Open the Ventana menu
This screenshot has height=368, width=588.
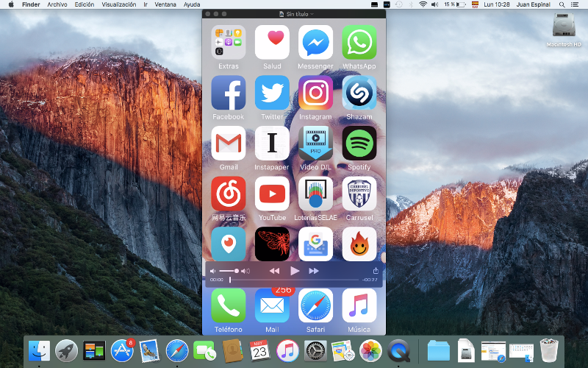coord(165,4)
